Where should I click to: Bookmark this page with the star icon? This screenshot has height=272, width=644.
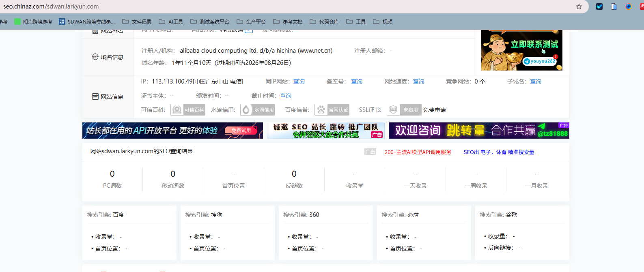(x=579, y=6)
